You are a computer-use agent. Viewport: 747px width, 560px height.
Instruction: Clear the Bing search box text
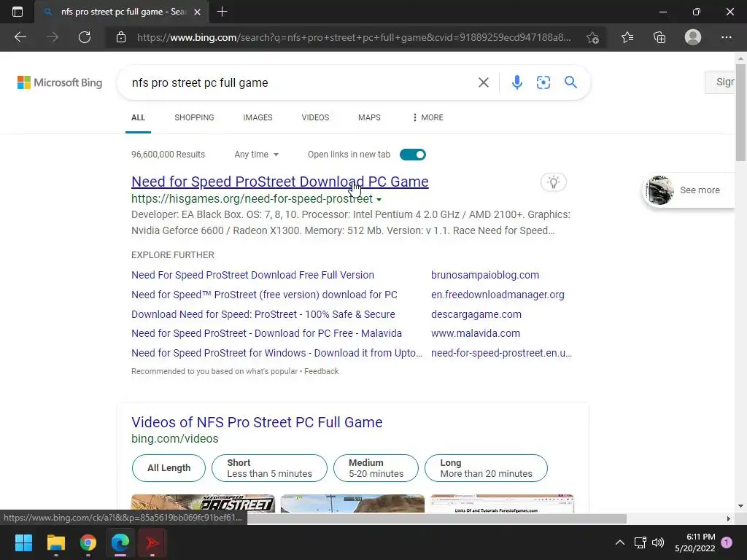483,82
